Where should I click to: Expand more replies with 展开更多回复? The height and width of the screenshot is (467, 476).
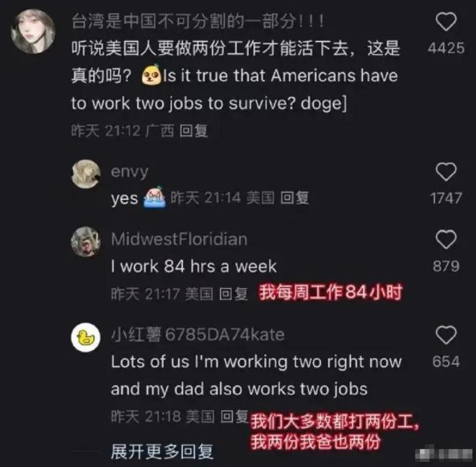[x=162, y=452]
